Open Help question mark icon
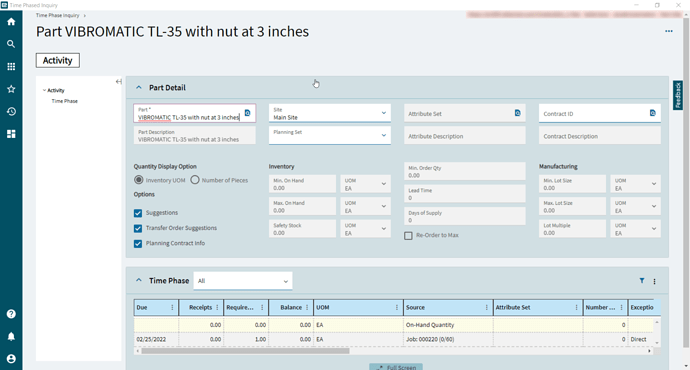The image size is (690, 370). 11,314
